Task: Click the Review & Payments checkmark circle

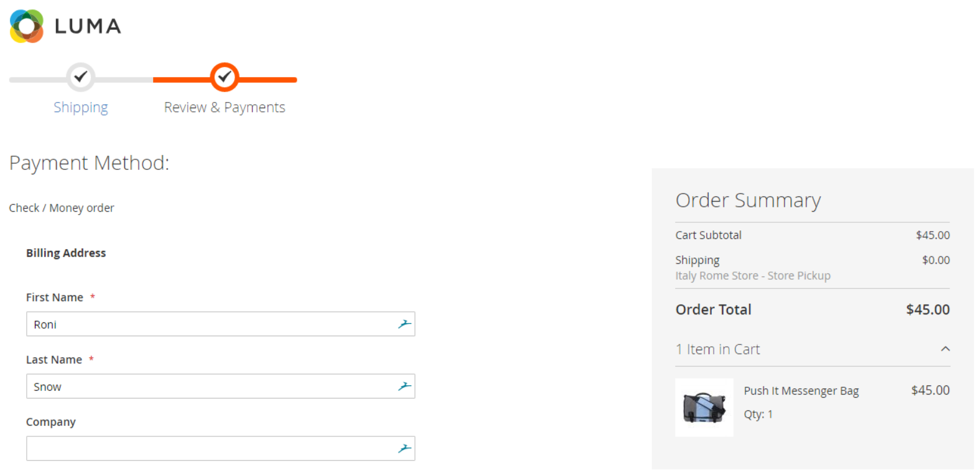Action: tap(225, 77)
